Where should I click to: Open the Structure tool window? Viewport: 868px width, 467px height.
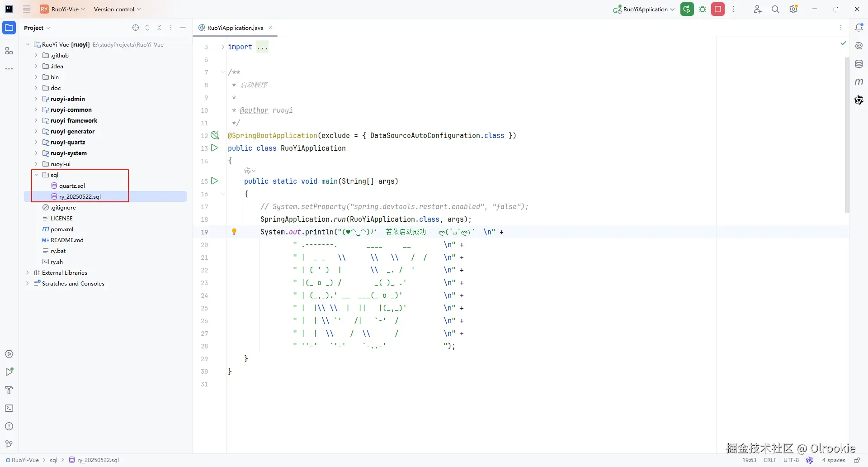pos(9,51)
